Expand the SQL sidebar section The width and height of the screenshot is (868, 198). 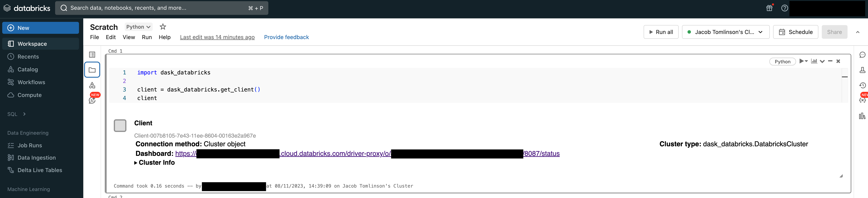(x=17, y=114)
